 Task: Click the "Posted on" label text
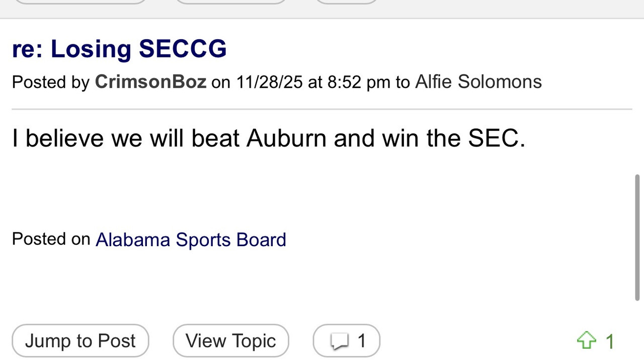(51, 239)
